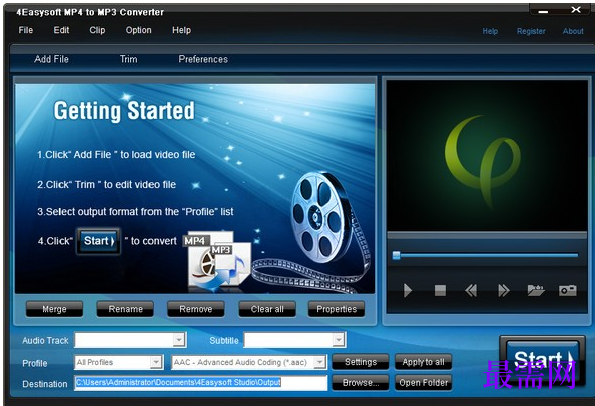
Task: Click the large Start convert button
Action: pyautogui.click(x=542, y=361)
